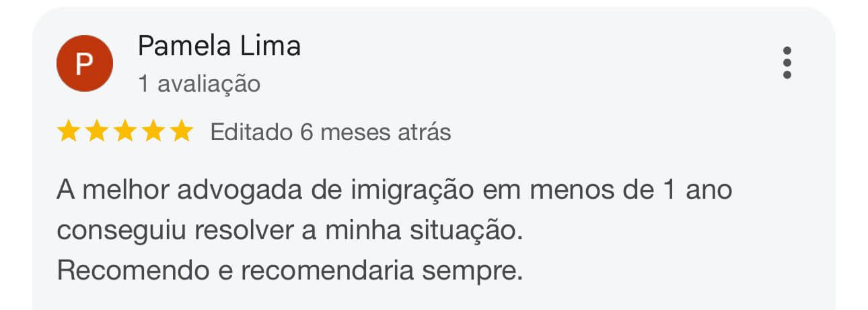Screen dimensions: 868x310
Task: Click Pamela Lima's orange "P" avatar
Action: pyautogui.click(x=84, y=63)
